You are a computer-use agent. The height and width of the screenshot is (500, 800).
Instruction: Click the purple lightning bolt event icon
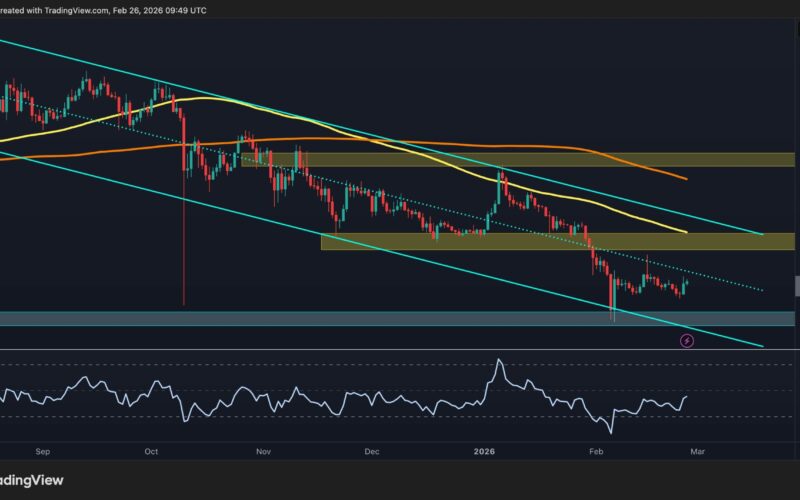click(x=687, y=341)
